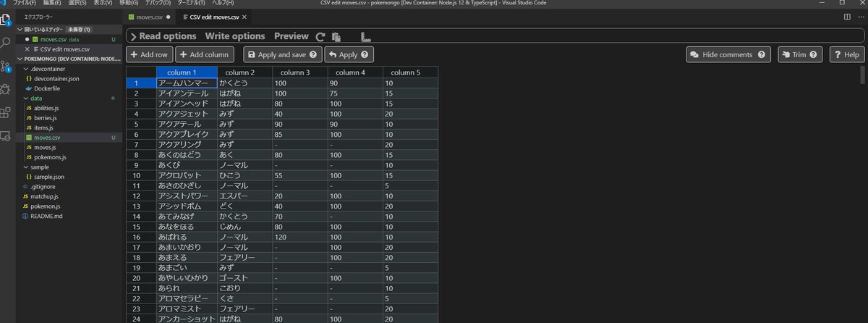Open berries.js in explorer
The height and width of the screenshot is (323, 868).
click(47, 117)
